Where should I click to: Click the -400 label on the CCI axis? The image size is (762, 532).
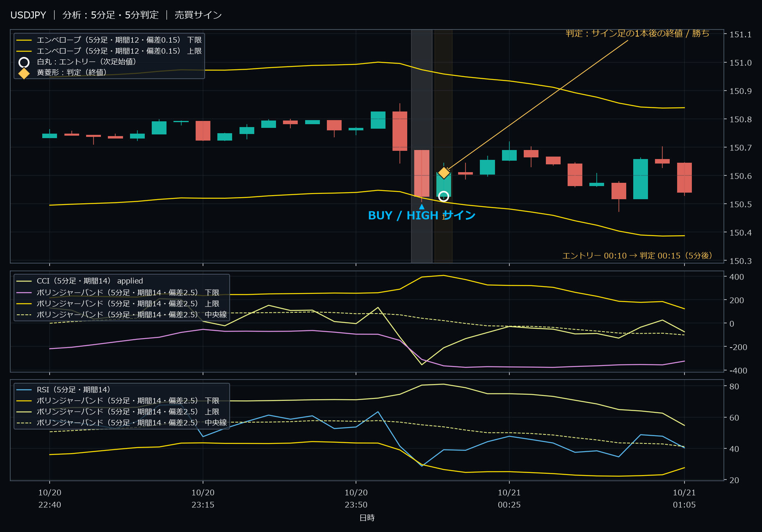coord(738,371)
